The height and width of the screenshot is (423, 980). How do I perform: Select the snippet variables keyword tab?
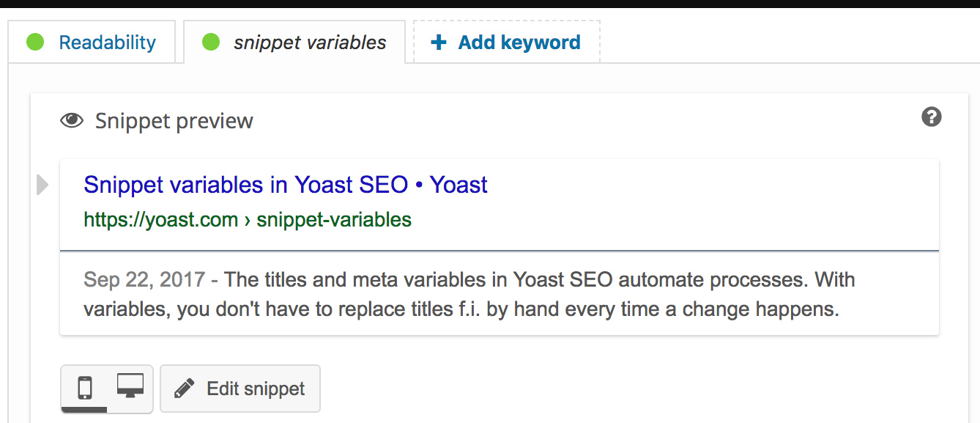point(294,43)
